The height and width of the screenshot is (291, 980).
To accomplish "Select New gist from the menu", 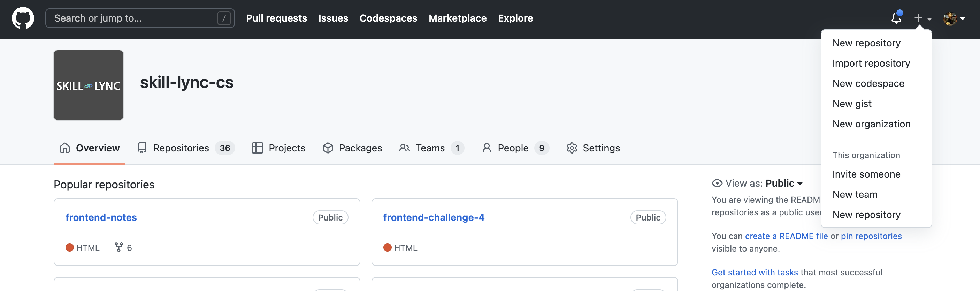I will tap(852, 104).
